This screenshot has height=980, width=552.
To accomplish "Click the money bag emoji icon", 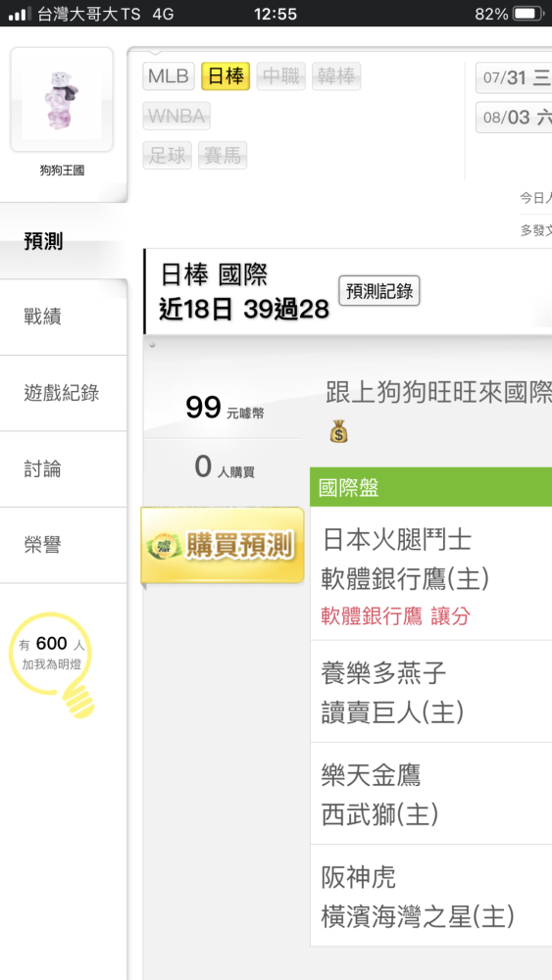I will coord(337,432).
